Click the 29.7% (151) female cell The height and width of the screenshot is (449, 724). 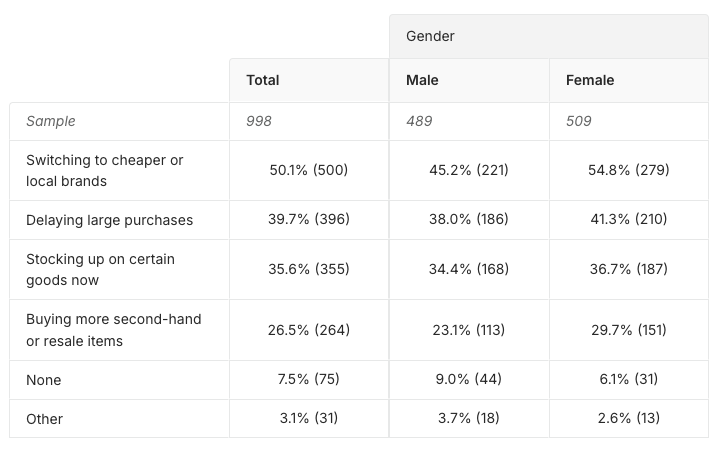(x=629, y=330)
